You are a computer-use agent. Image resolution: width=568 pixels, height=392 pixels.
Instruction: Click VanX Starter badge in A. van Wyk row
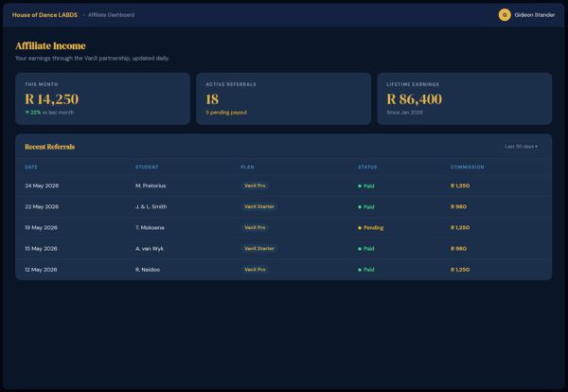coord(259,249)
